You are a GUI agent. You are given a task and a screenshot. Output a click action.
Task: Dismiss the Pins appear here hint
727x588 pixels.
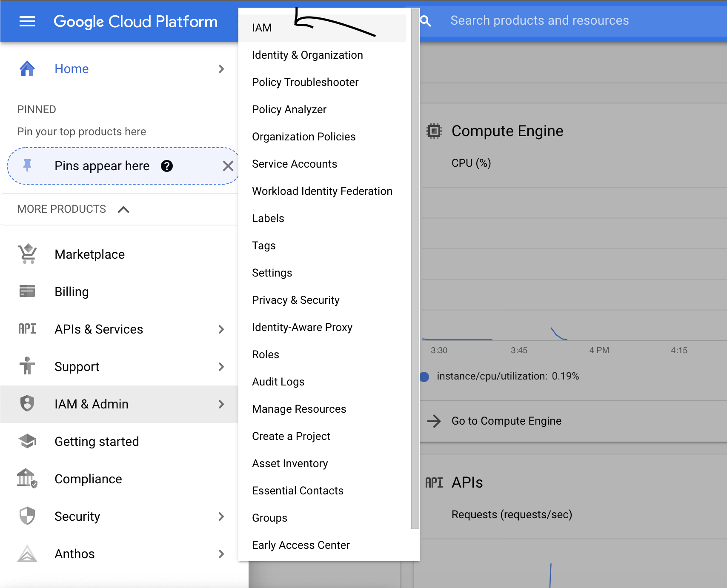point(228,166)
